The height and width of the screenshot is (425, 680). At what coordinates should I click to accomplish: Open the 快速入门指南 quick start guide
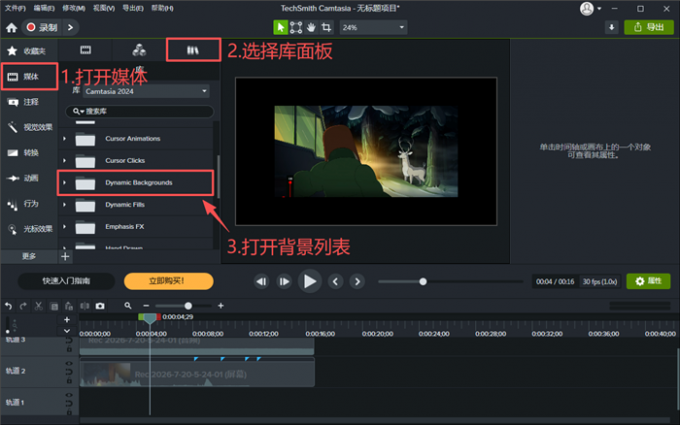66,281
